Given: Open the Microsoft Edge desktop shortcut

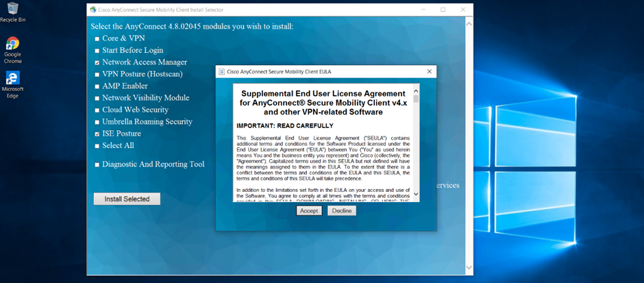Looking at the screenshot, I should pos(13,84).
